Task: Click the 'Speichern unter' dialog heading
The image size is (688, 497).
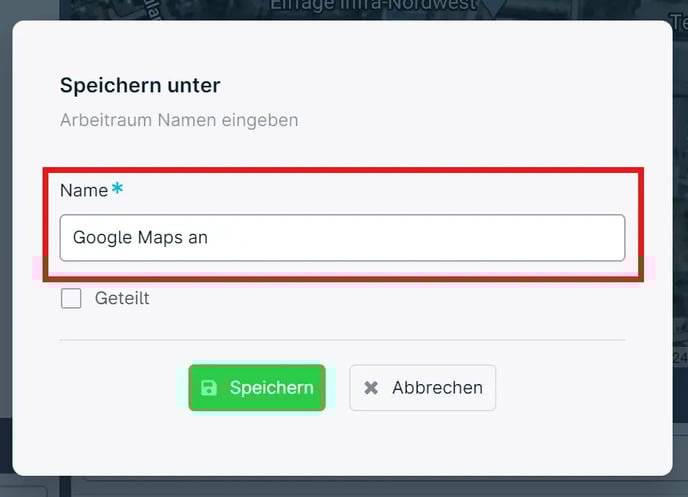Action: click(x=140, y=85)
